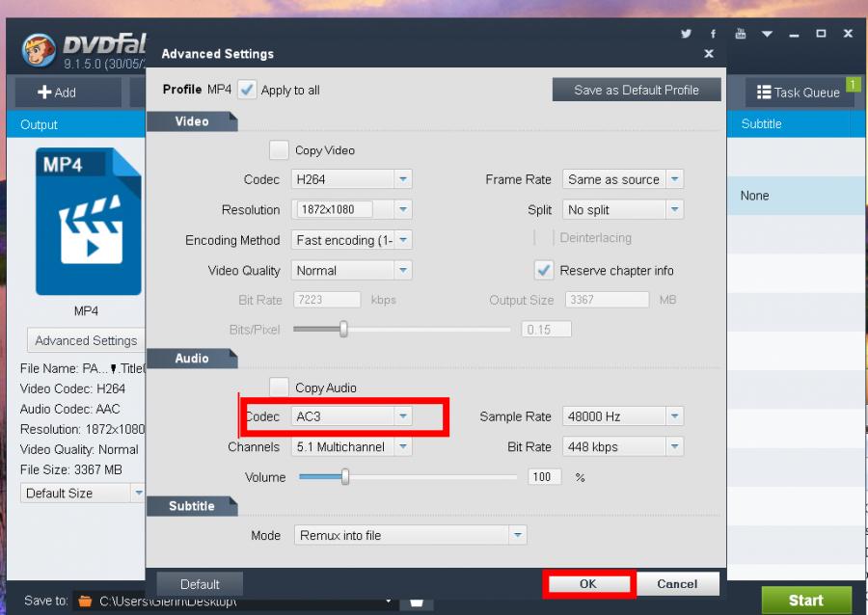Enable the Copy Audio checkbox
868x615 pixels.
[279, 388]
